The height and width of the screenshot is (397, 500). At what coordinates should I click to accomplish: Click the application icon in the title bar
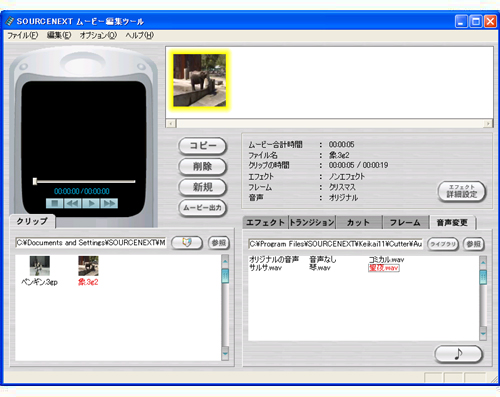tap(10, 21)
